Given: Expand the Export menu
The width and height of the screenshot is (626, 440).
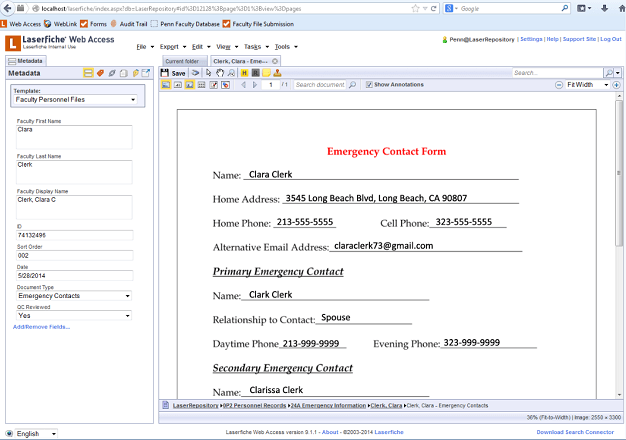Looking at the screenshot, I should pos(173,47).
